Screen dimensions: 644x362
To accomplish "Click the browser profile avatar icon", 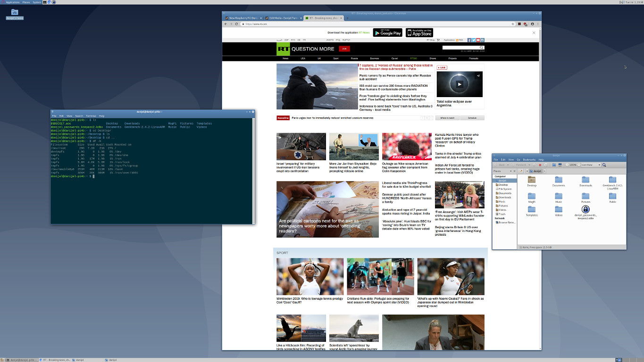I will (x=533, y=24).
